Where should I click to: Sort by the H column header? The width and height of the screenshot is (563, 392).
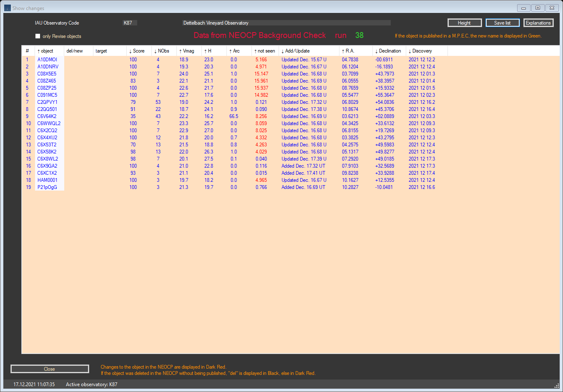tap(214, 51)
